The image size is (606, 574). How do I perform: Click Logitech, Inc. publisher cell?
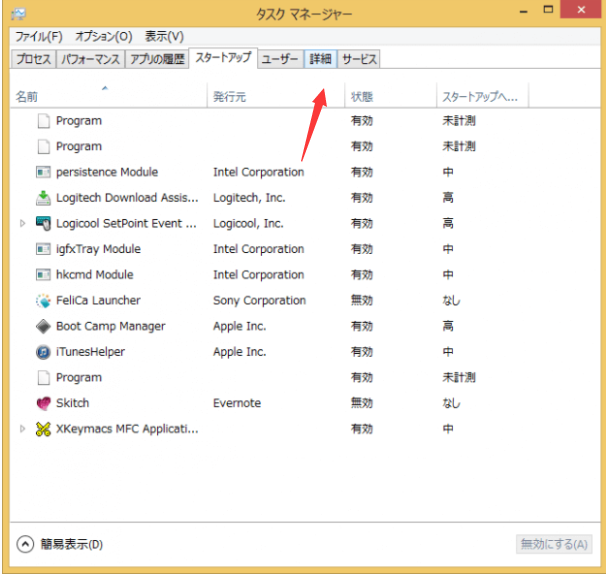[x=249, y=198]
